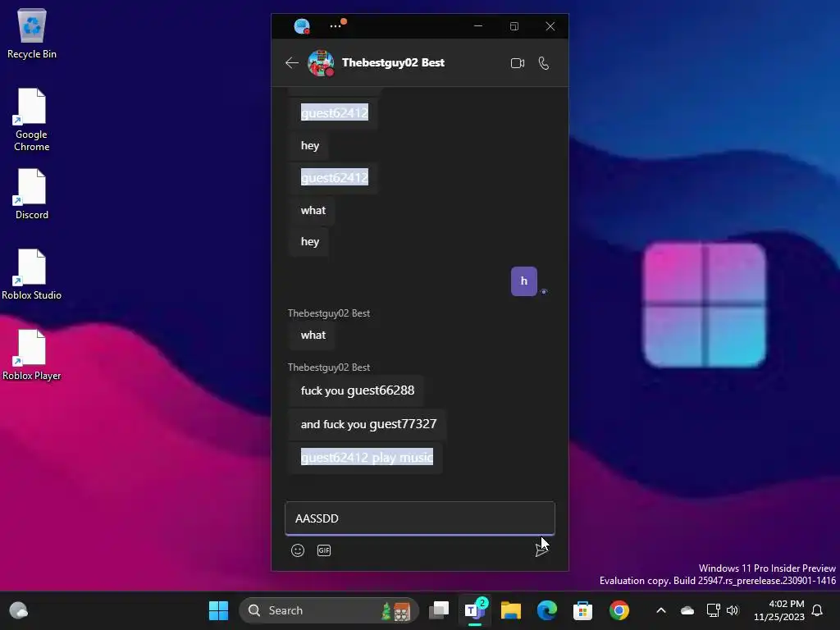This screenshot has width=840, height=630.
Task: Click the OneDrive cloud icon in system tray
Action: 687,610
